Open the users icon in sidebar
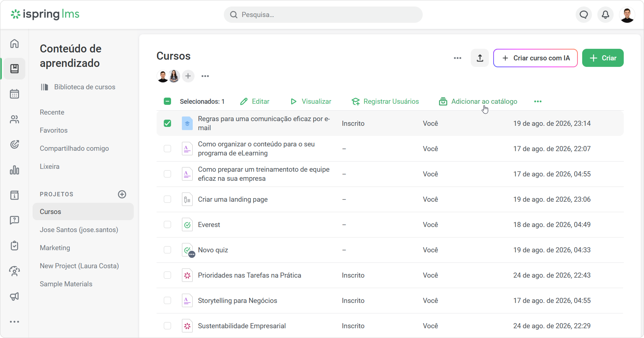644x338 pixels. click(x=14, y=119)
